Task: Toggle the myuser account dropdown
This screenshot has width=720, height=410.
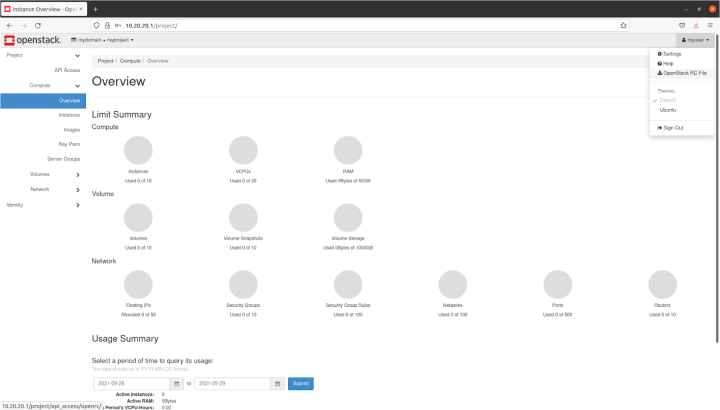Action: tap(695, 40)
